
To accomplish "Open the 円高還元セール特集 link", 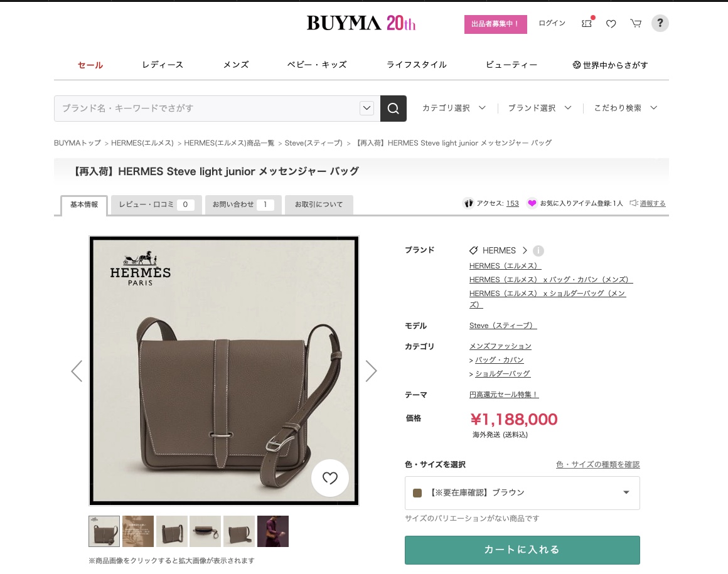I will click(x=504, y=395).
